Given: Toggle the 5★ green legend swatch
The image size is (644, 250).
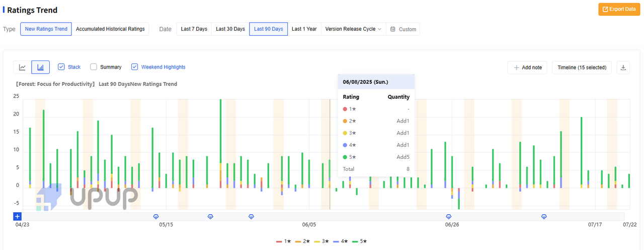Looking at the screenshot, I should [x=355, y=242].
